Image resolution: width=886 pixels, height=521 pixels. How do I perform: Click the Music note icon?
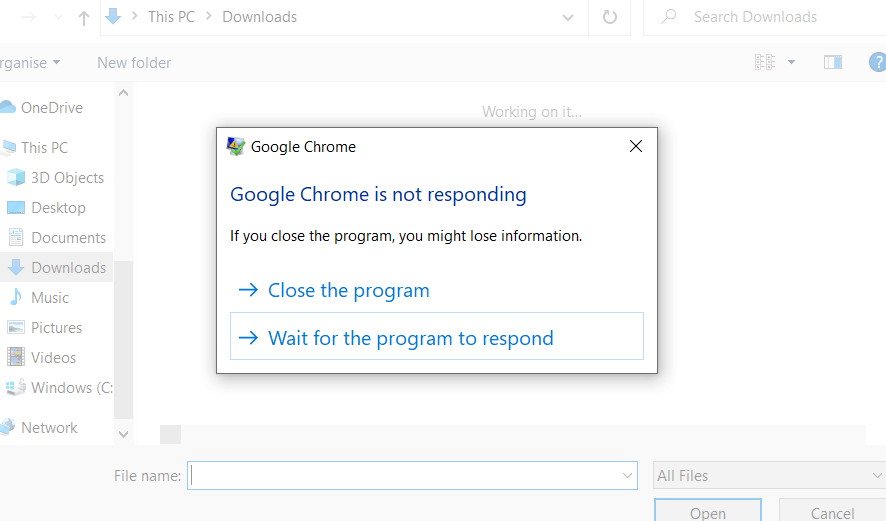(x=16, y=297)
